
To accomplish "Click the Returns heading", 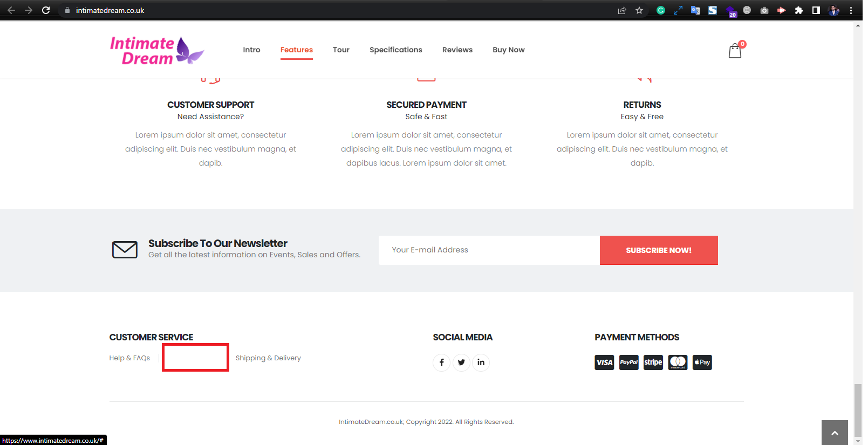I will tap(642, 105).
